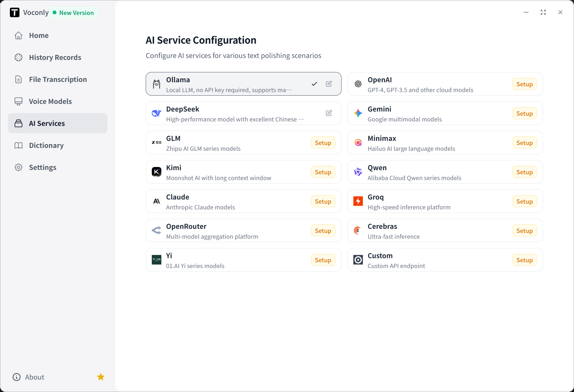Click the New Version update badge

pyautogui.click(x=73, y=13)
